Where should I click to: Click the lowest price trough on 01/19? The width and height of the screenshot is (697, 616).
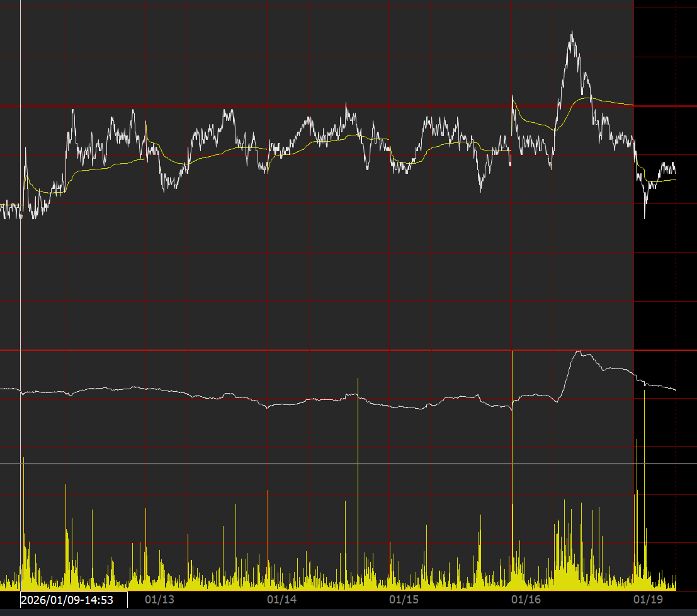(x=645, y=216)
